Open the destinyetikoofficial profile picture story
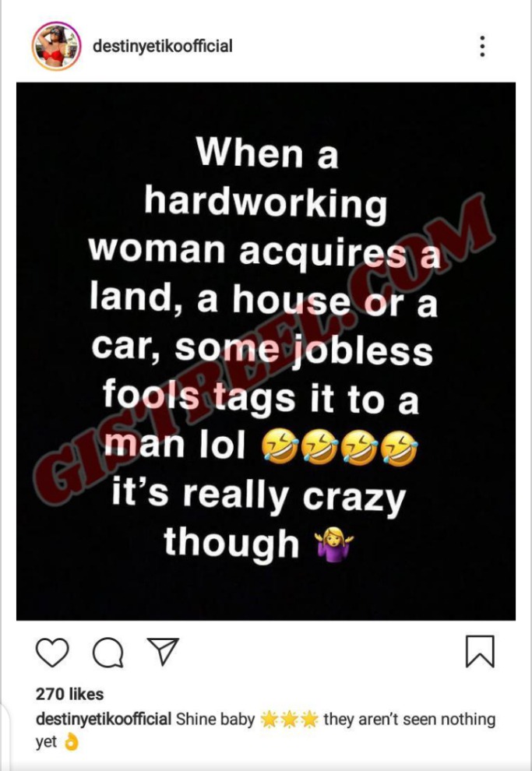The height and width of the screenshot is (771, 532). [x=57, y=46]
